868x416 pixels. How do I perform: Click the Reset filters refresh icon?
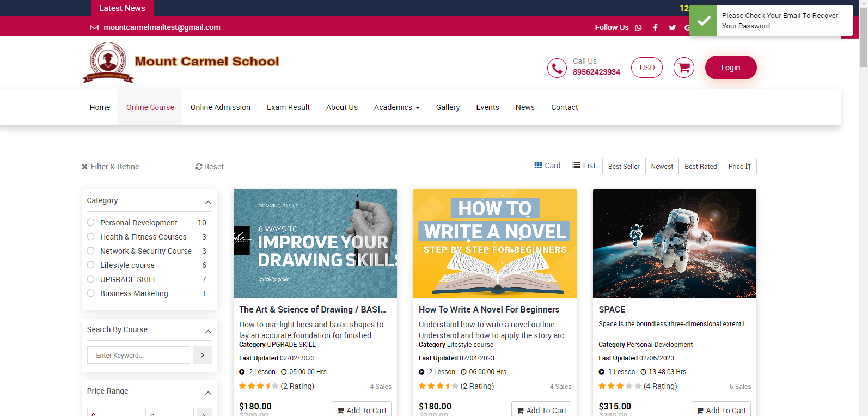[x=199, y=167]
